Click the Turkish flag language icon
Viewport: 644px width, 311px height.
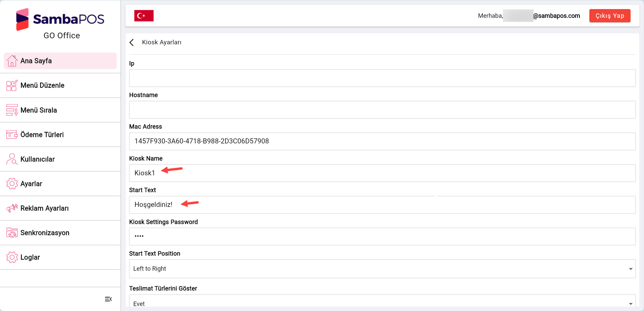[x=144, y=15]
